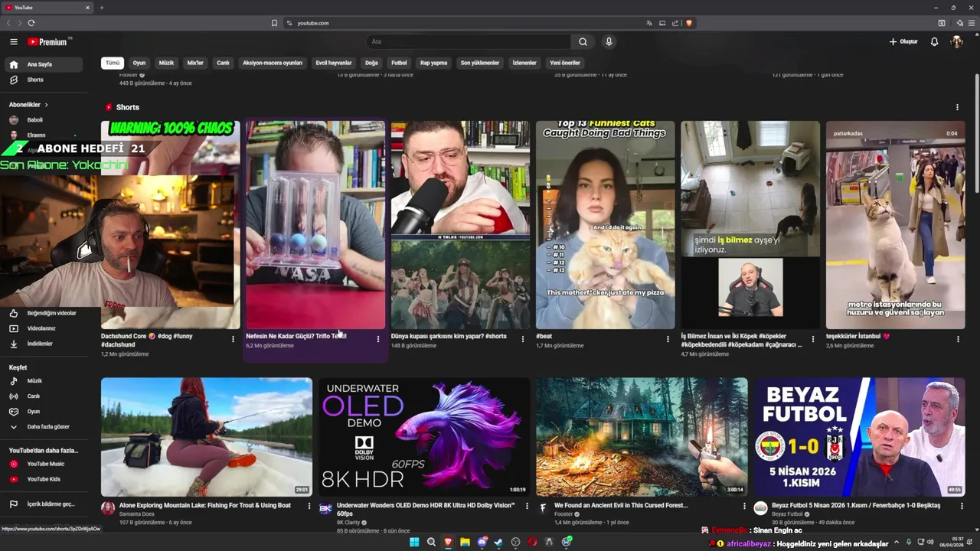The image size is (980, 551).
Task: Click the search box Ara
Action: coord(469,42)
